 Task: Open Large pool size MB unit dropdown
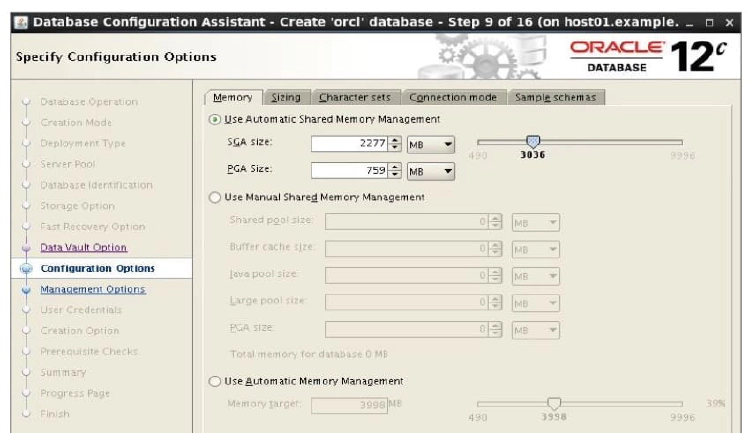pyautogui.click(x=535, y=303)
